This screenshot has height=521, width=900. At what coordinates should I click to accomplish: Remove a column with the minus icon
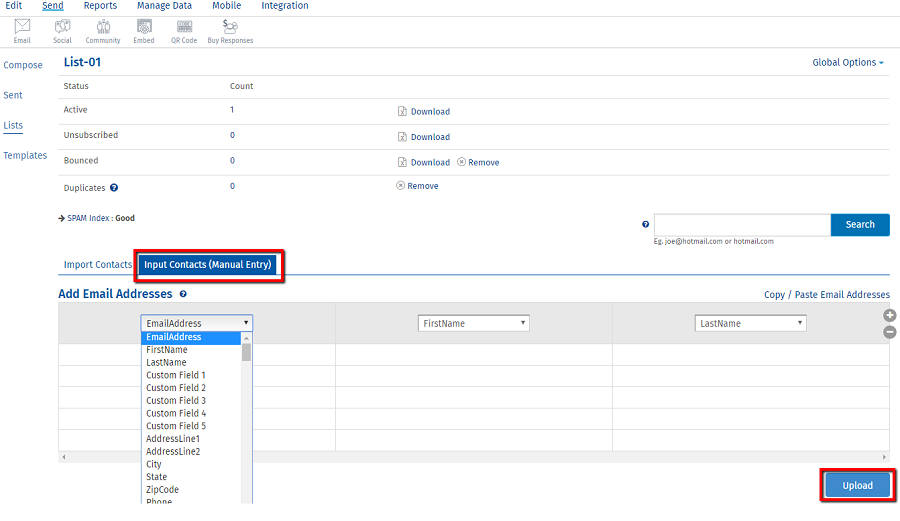[890, 332]
